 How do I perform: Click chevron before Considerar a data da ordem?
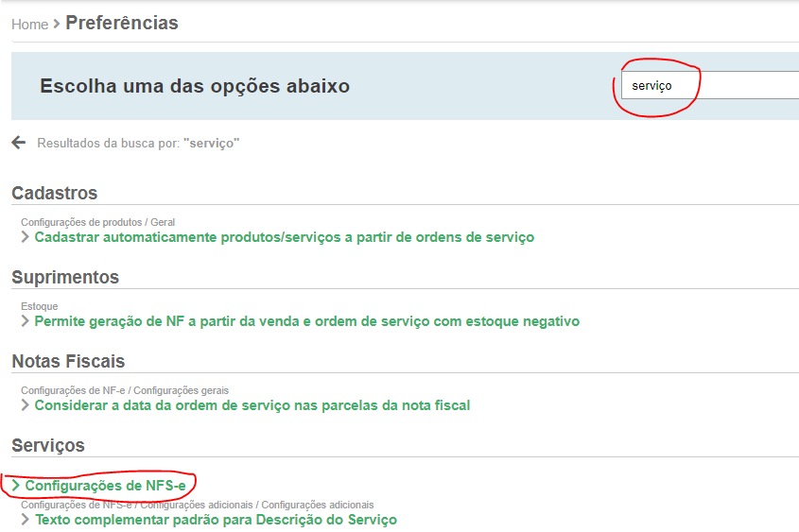[26, 405]
